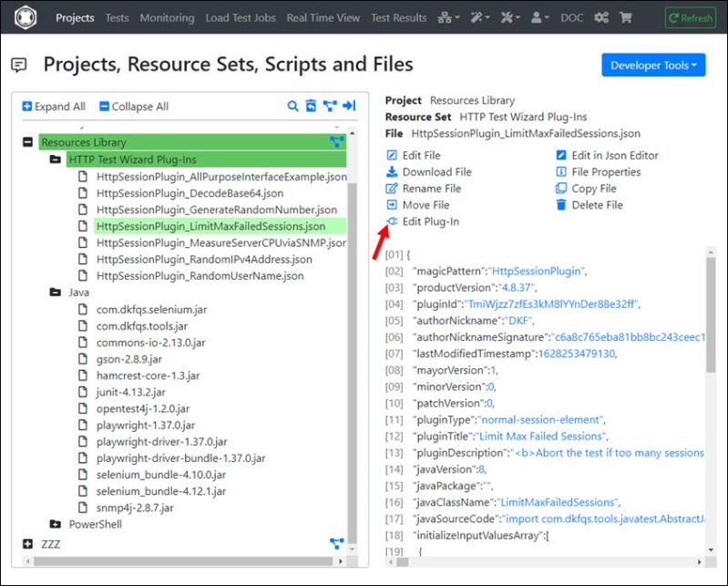
Task: Click Rename File action
Action: click(424, 189)
